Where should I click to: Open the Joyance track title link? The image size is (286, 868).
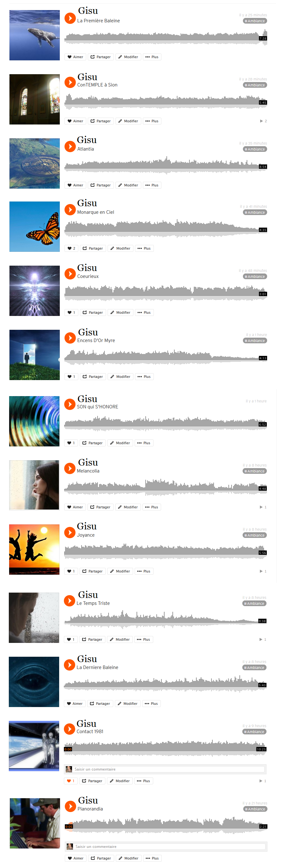click(86, 535)
